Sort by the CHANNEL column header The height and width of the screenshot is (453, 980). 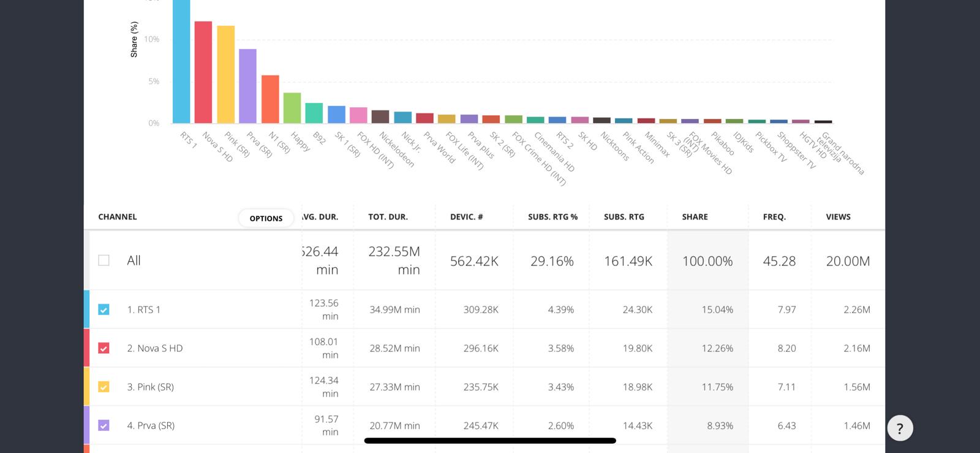coord(118,217)
